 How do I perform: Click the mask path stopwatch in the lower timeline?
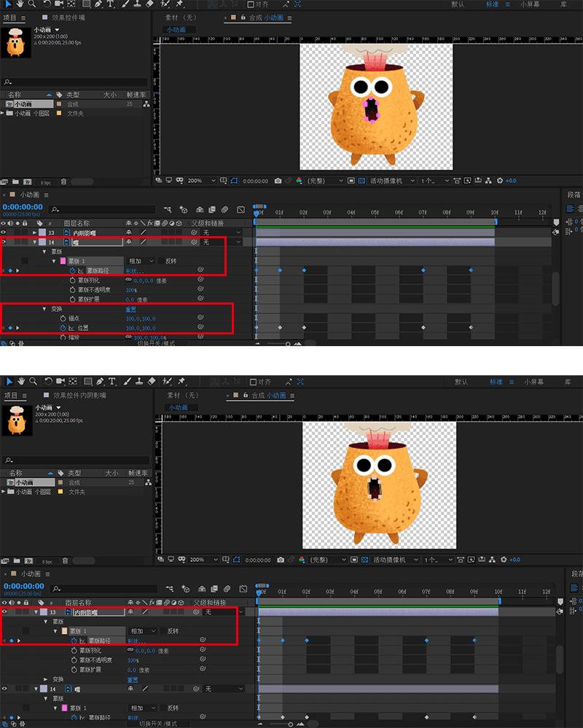(x=73, y=641)
